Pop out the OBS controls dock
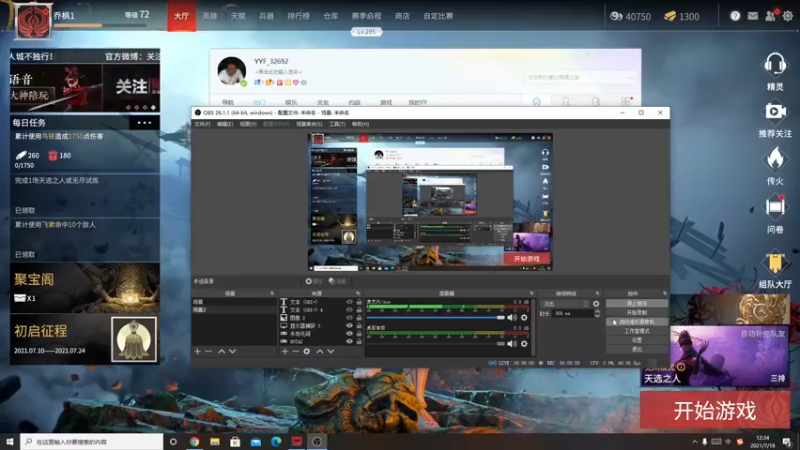The width and height of the screenshot is (800, 450). [665, 293]
